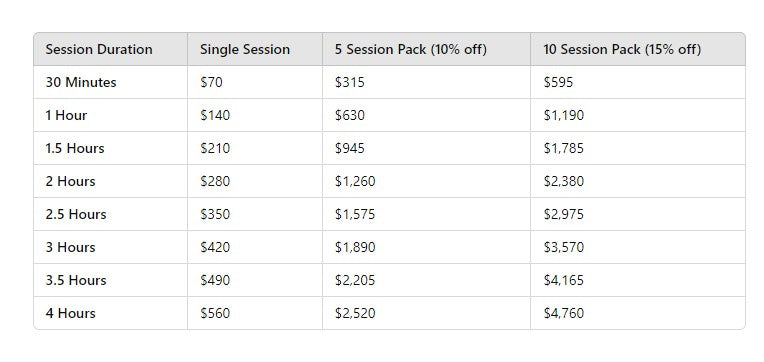Select the 2.5 Hours row label
The image size is (764, 362).
[x=76, y=214]
